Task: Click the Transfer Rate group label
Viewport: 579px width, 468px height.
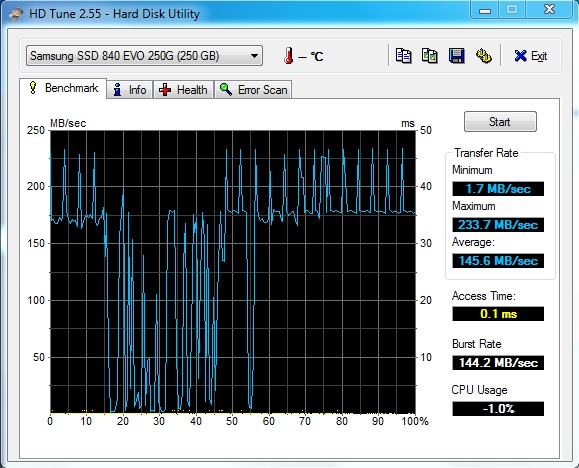Action: 486,153
